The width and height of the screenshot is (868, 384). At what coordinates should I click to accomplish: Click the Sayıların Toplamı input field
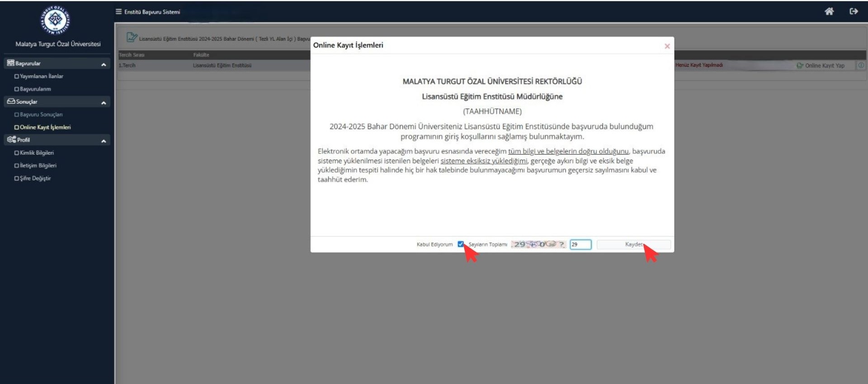[x=580, y=244]
